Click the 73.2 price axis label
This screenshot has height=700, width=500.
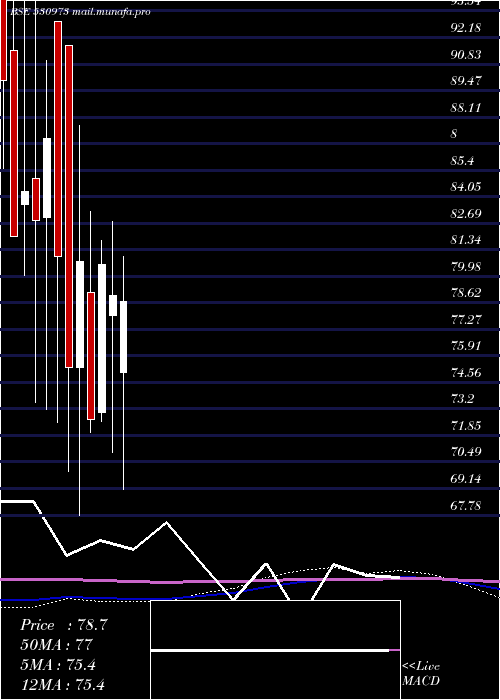[462, 399]
